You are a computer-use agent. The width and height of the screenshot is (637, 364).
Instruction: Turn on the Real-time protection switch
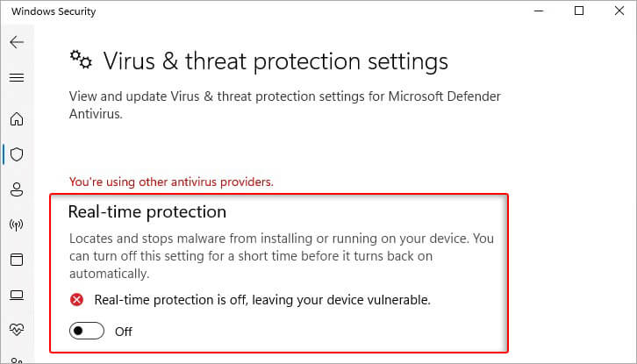pos(87,331)
